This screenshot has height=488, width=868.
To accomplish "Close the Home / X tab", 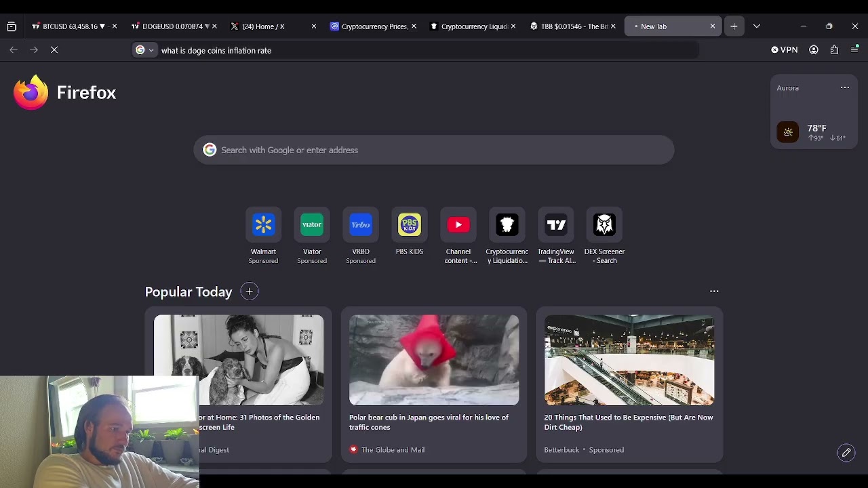I will click(x=314, y=26).
